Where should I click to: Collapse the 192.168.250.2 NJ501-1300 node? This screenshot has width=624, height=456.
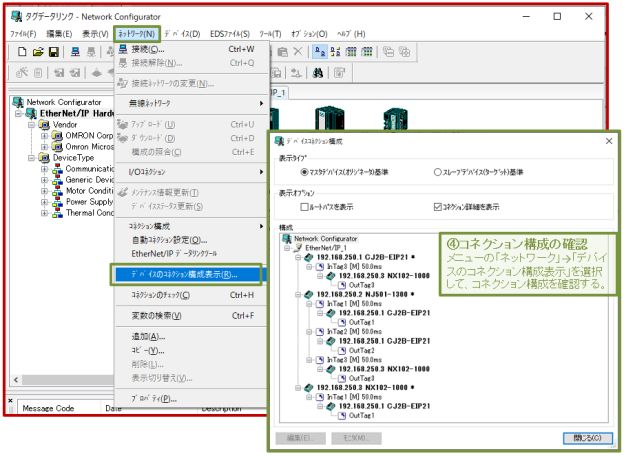pos(298,295)
